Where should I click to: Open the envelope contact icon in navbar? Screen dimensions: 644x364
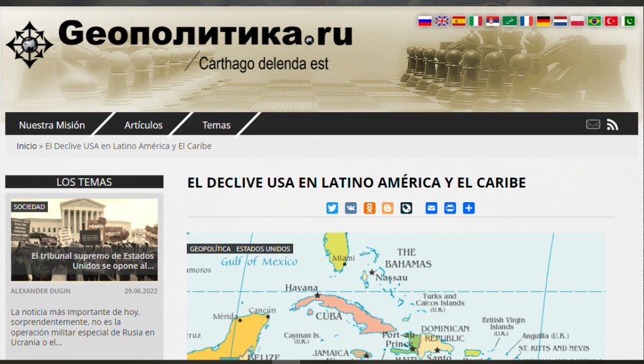pyautogui.click(x=593, y=124)
